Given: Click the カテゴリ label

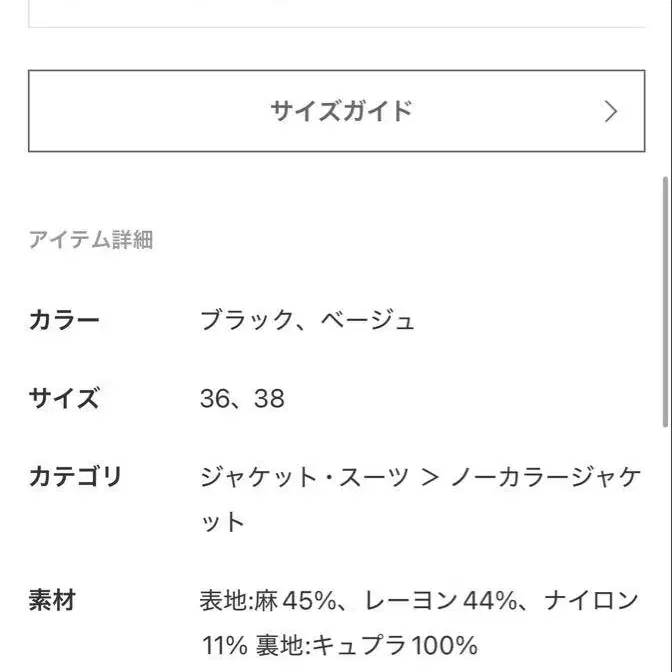Looking at the screenshot, I should (x=75, y=476).
